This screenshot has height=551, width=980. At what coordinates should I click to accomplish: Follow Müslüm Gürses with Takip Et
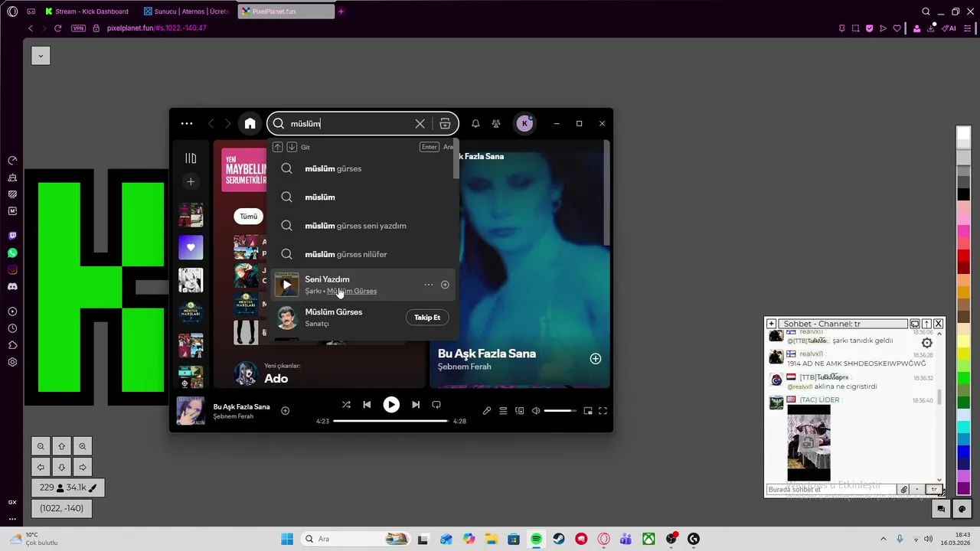point(427,318)
